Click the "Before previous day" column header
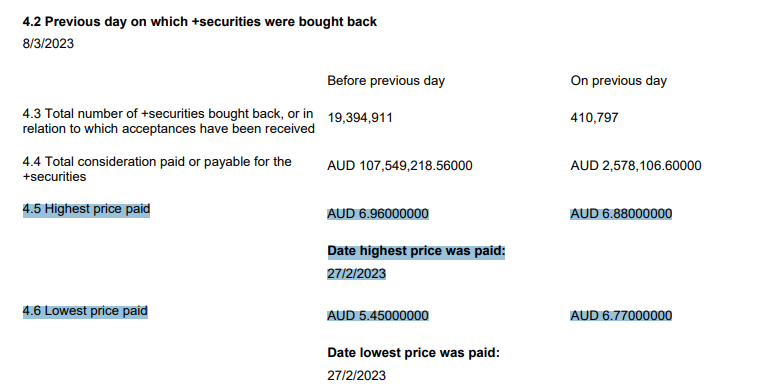 point(386,81)
